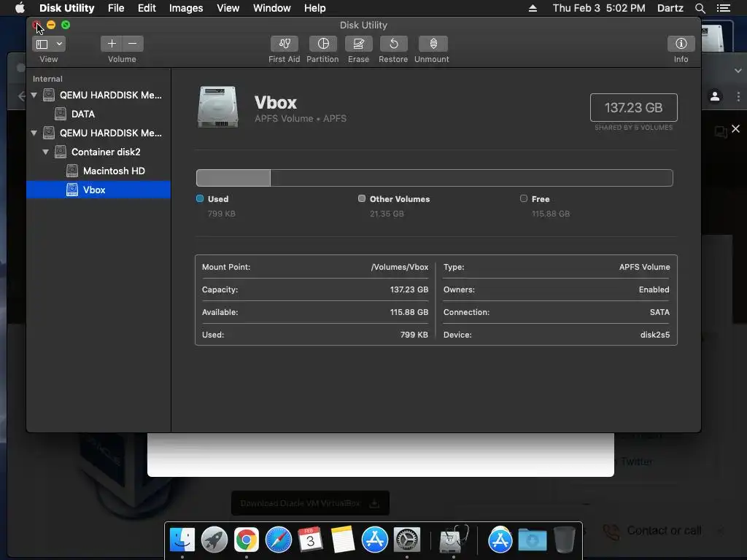Screen dimensions: 747x560
Task: Click the /Volumes/Vbox mount point value
Action: 399,267
